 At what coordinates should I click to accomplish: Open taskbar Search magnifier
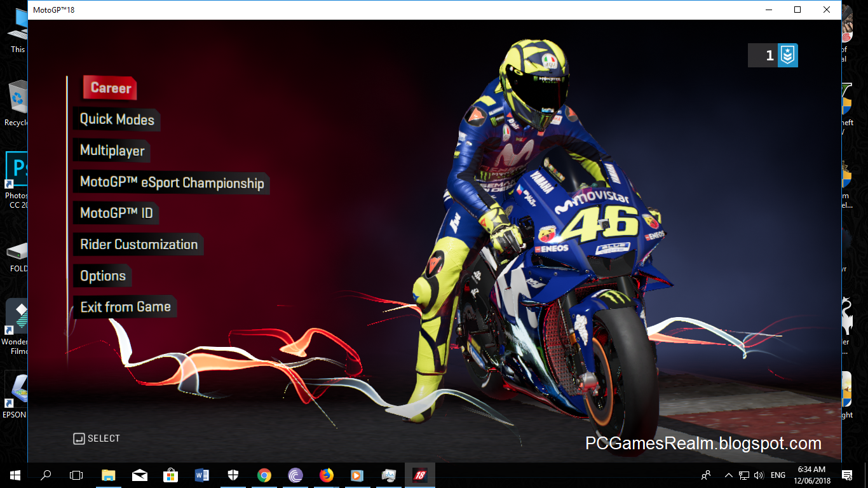(46, 475)
